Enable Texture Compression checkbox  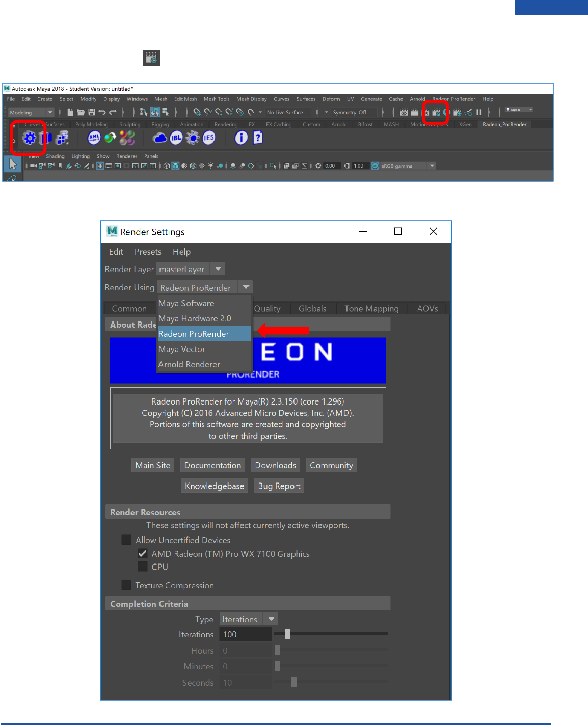point(126,585)
